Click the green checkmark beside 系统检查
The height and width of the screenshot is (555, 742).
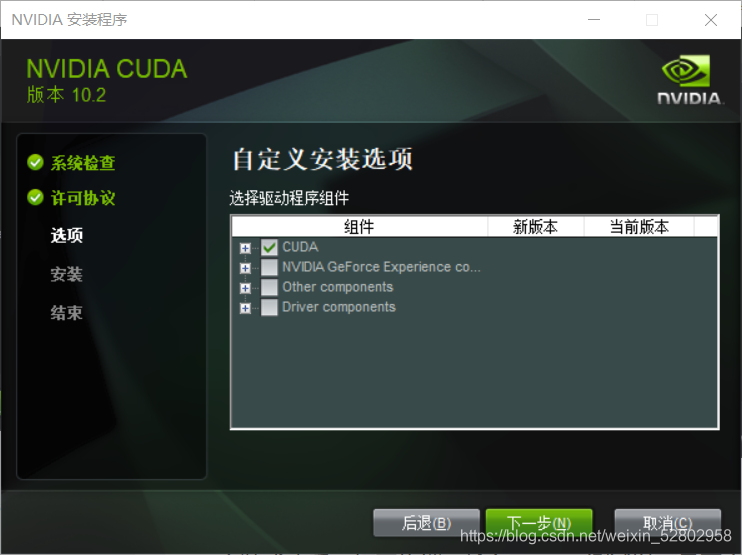tap(35, 162)
